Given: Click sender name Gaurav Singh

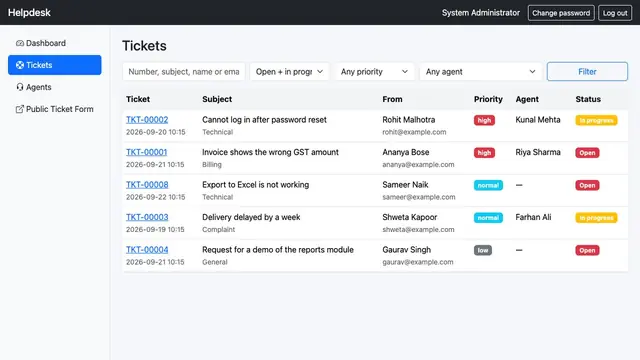Looking at the screenshot, I should pyautogui.click(x=407, y=250).
